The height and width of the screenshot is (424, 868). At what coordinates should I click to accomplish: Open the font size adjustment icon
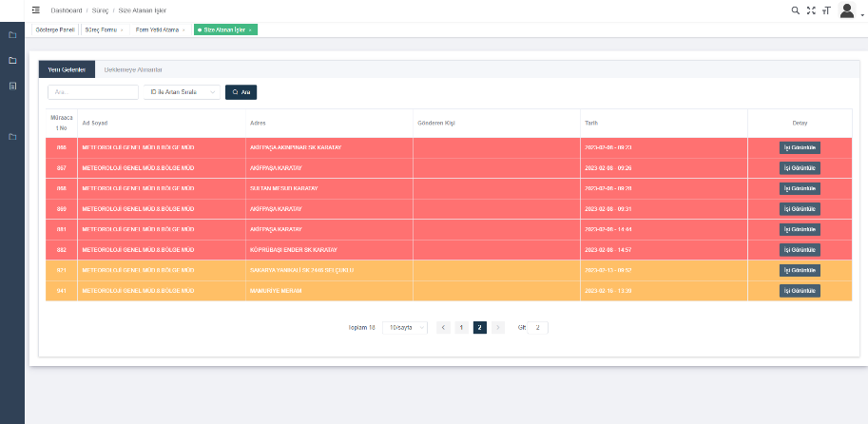(826, 10)
